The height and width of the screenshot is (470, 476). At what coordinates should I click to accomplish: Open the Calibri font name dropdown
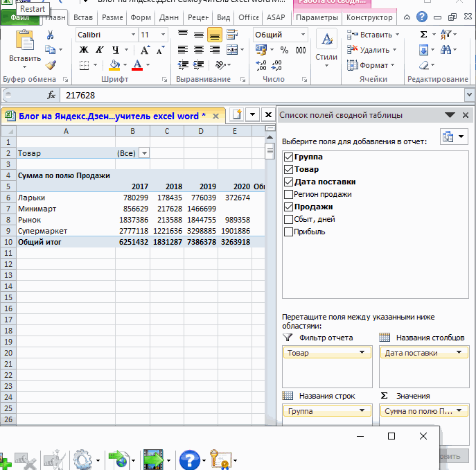tap(133, 35)
